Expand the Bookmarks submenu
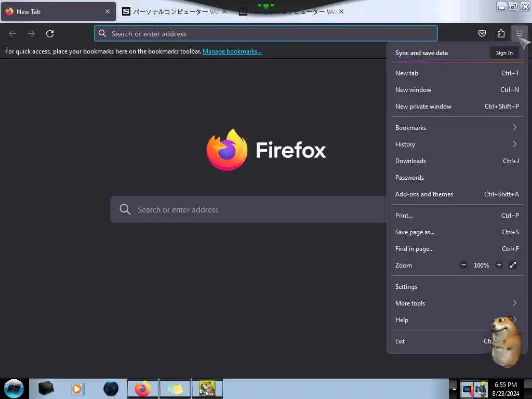 [x=457, y=128]
